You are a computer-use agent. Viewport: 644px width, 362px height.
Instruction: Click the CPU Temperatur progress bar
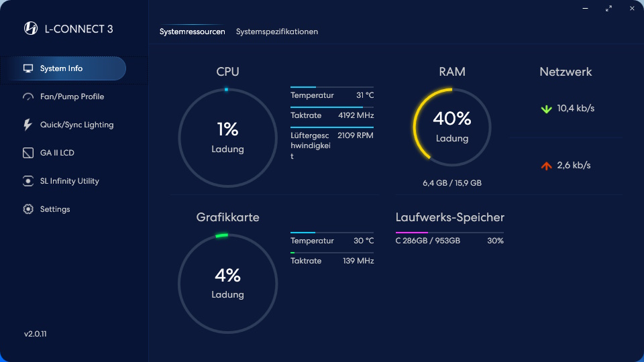click(x=332, y=87)
